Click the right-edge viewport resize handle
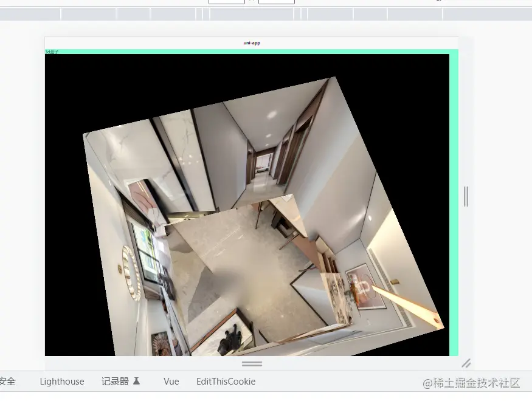 pyautogui.click(x=466, y=196)
